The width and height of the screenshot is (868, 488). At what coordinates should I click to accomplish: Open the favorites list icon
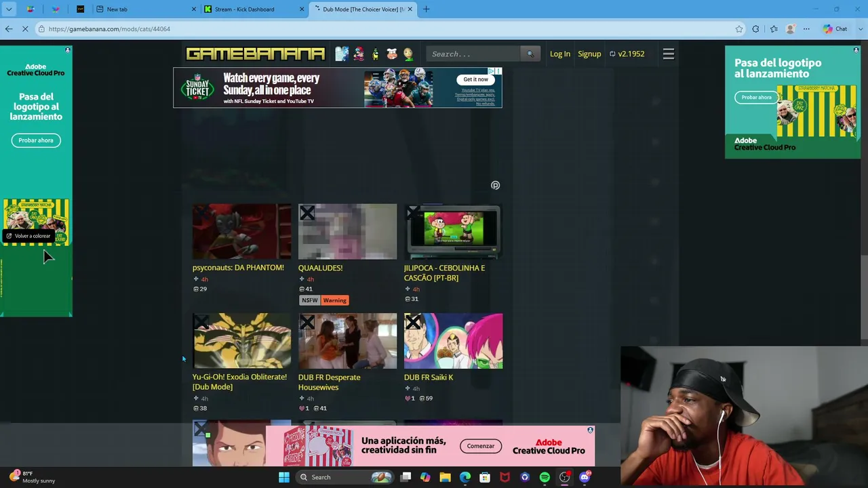(x=774, y=29)
